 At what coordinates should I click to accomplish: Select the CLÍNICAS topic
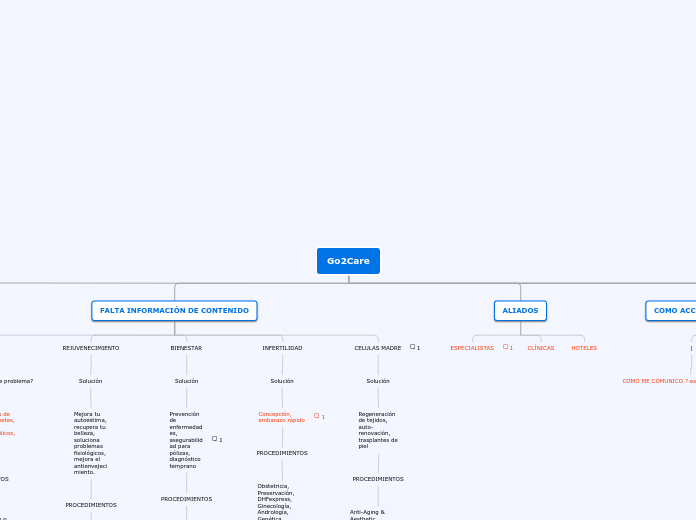click(541, 348)
